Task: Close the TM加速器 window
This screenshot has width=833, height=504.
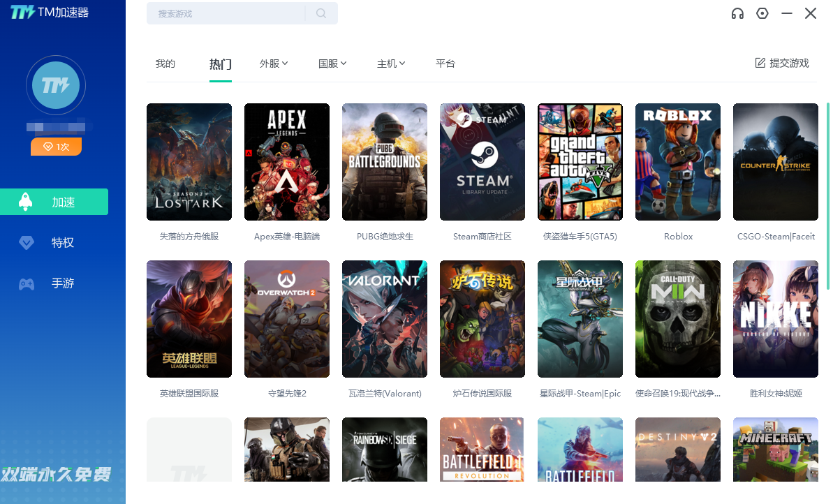Action: (x=810, y=13)
